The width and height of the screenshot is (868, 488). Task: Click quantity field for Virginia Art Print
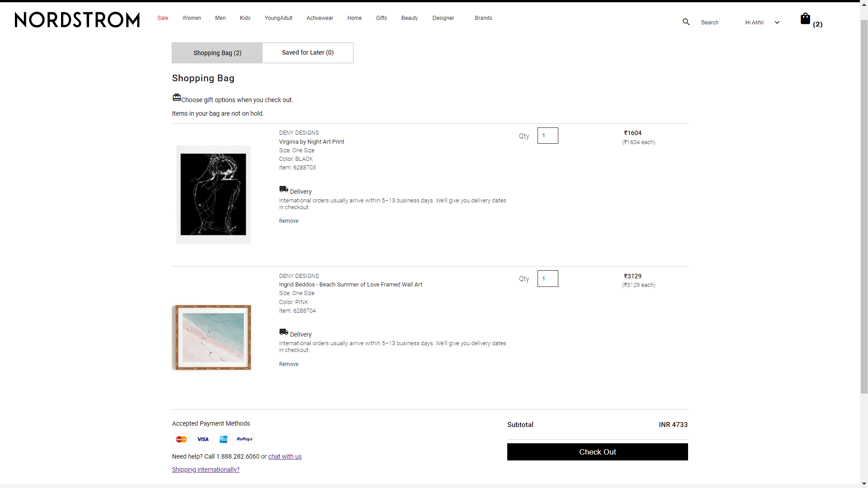click(x=547, y=136)
